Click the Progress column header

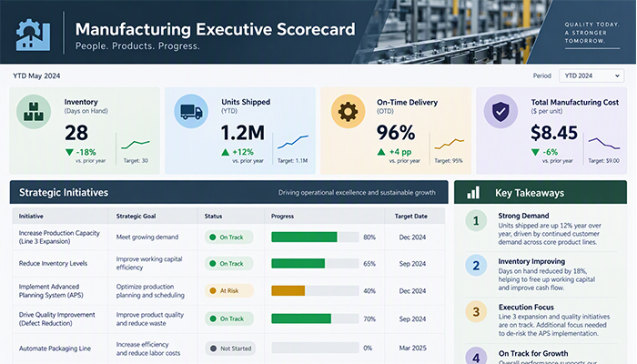click(282, 217)
